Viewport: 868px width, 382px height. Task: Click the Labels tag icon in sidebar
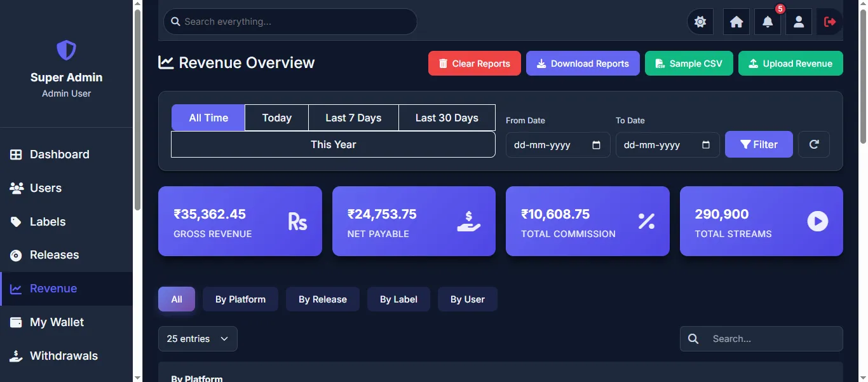coord(17,222)
